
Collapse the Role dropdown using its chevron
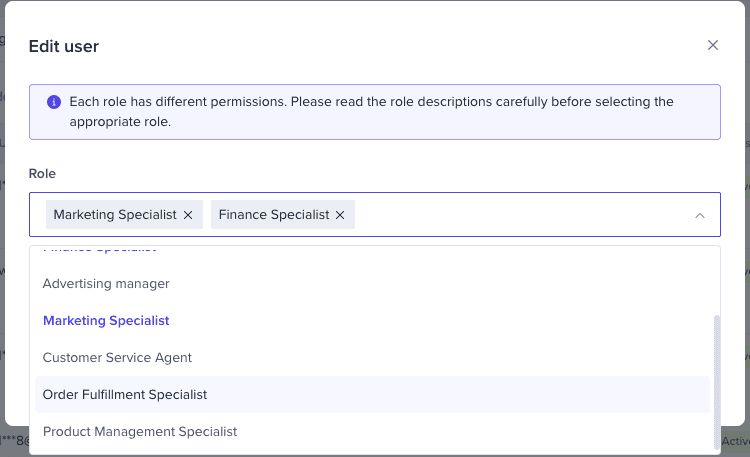pos(700,215)
